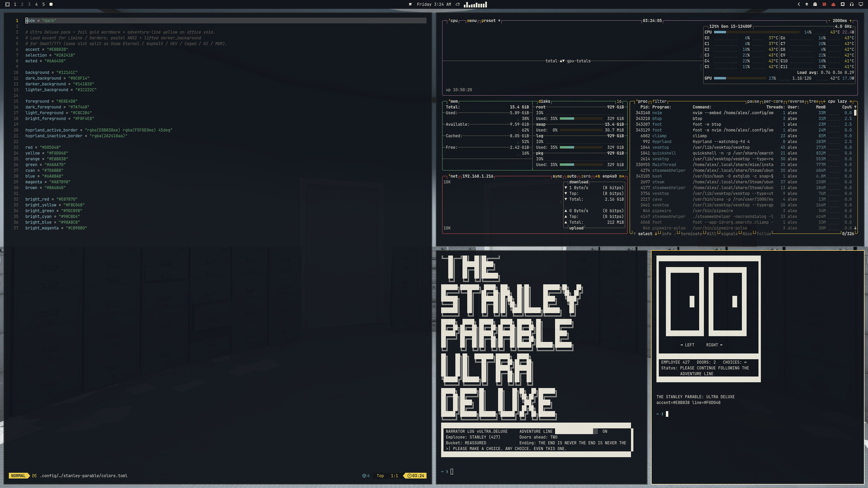868x488 pixels.
Task: Decrease btop update interval with minus
Action: tap(829, 21)
